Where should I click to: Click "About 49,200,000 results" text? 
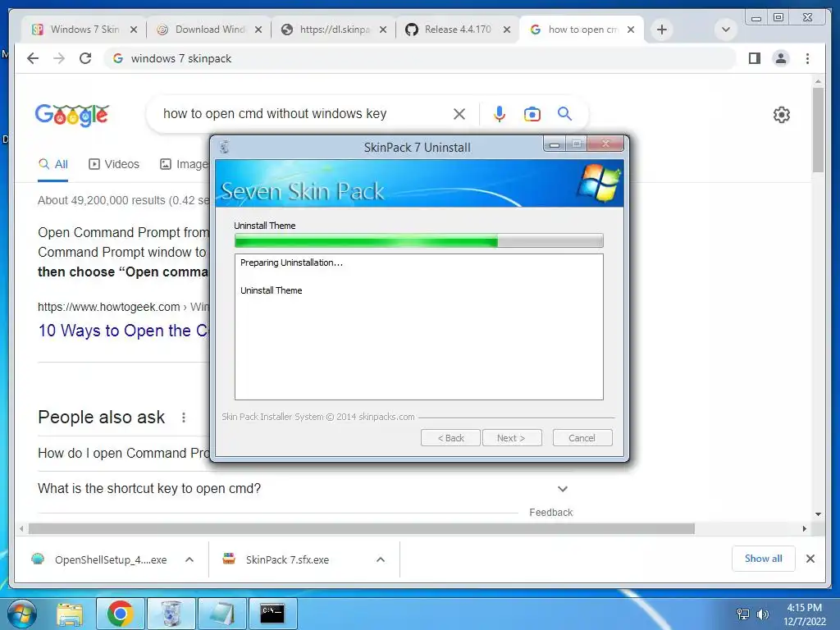pyautogui.click(x=101, y=200)
